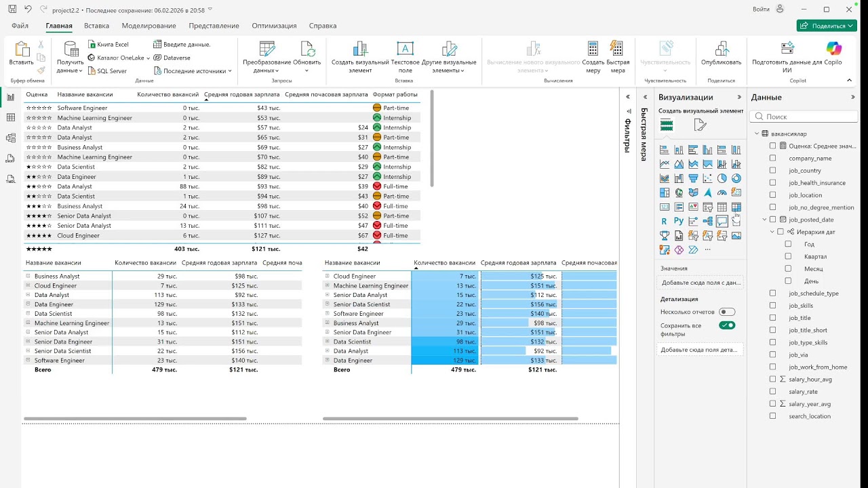Open the DAX query view icon

(10, 159)
